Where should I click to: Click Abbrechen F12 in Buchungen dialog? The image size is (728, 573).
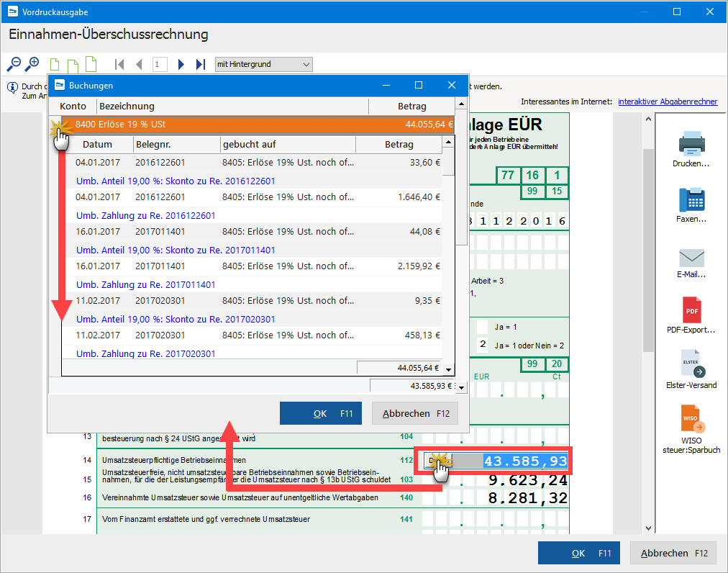tap(415, 413)
